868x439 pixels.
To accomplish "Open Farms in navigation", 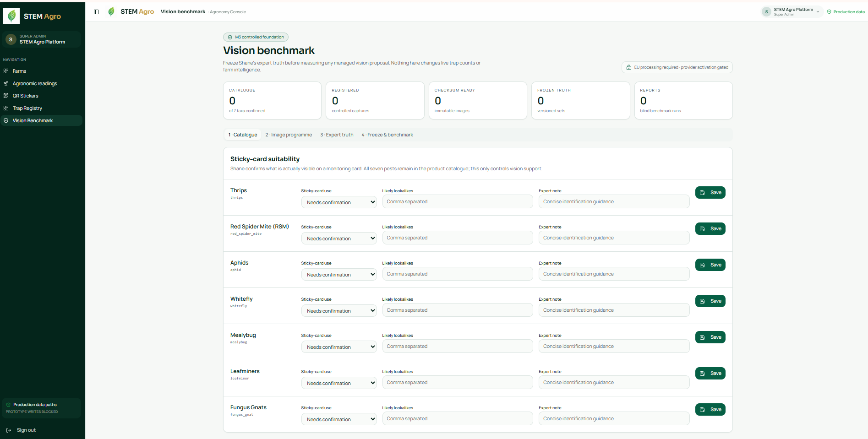I will (42, 71).
